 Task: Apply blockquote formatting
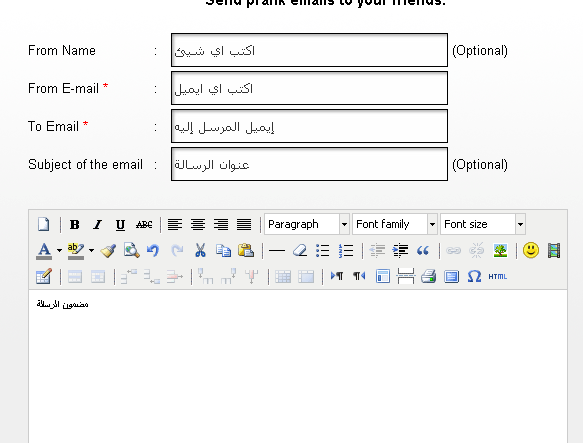click(x=423, y=250)
